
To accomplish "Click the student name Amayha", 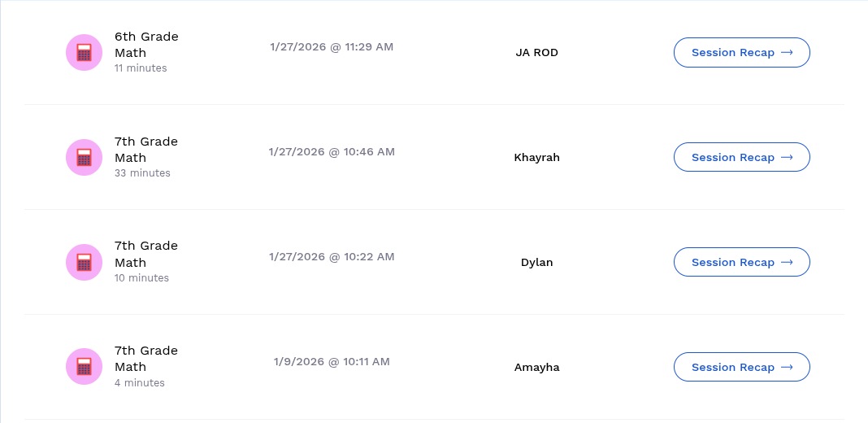I will click(x=536, y=368).
